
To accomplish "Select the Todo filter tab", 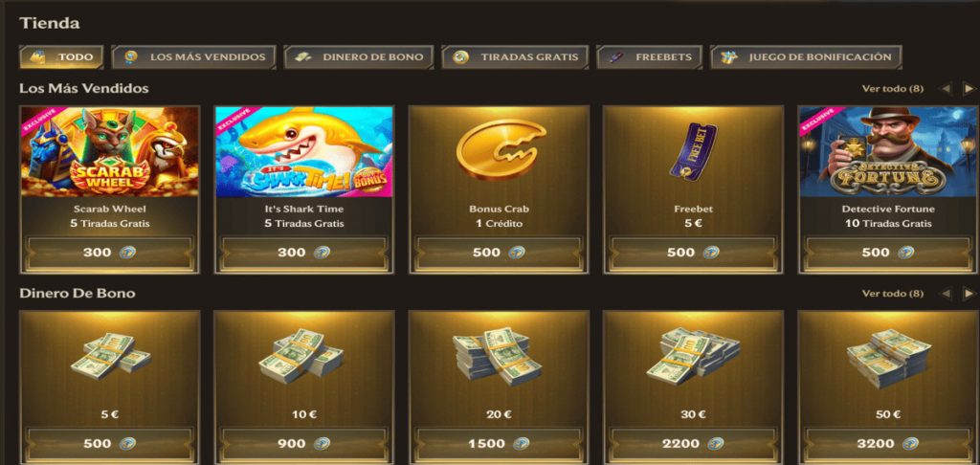I will point(61,56).
